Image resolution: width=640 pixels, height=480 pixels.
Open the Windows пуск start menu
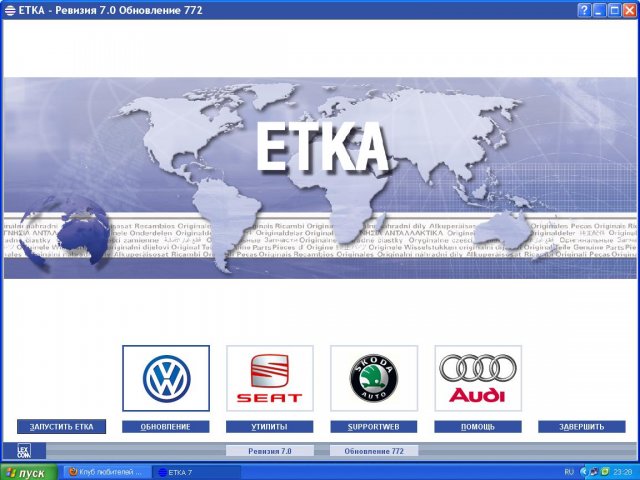pos(29,473)
